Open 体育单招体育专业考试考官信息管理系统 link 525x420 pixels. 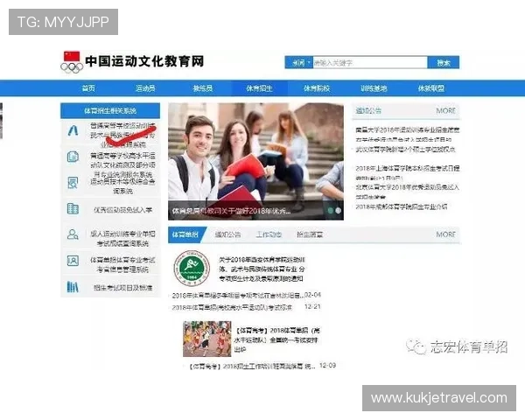pos(122,264)
